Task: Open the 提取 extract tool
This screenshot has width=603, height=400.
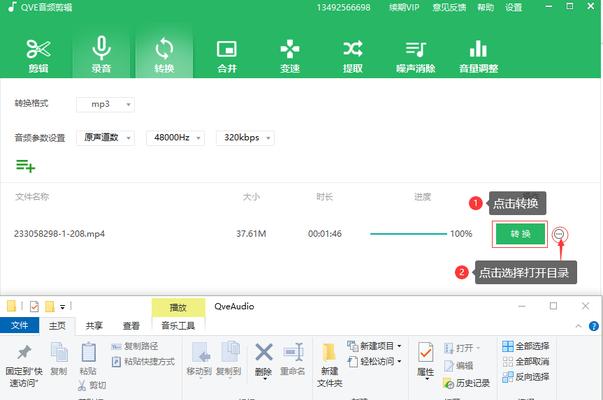Action: click(353, 55)
